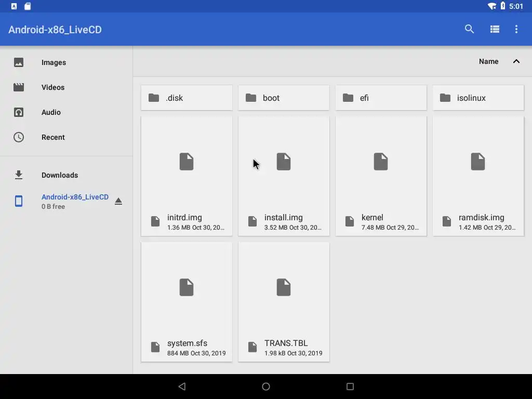Go to Videos in the sidebar
Screen dimensions: 532x399
coord(53,87)
